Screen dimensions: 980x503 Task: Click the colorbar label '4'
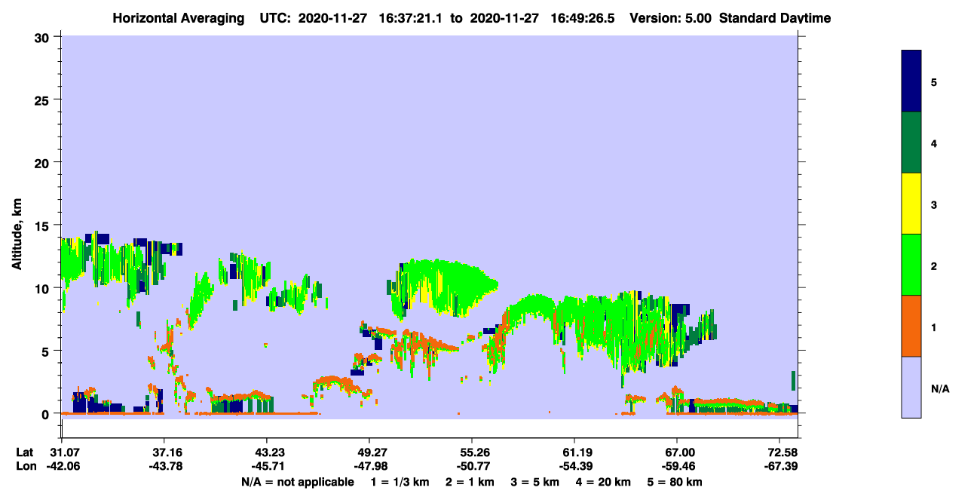934,143
